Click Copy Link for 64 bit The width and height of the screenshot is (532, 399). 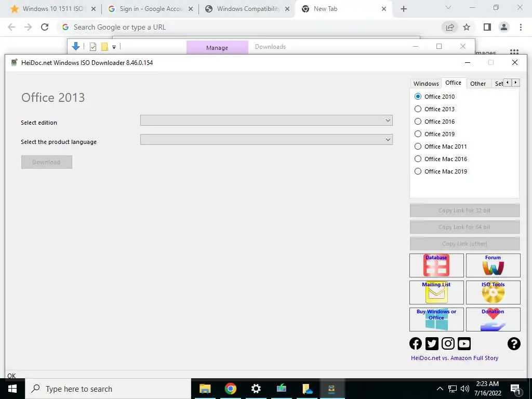(464, 227)
